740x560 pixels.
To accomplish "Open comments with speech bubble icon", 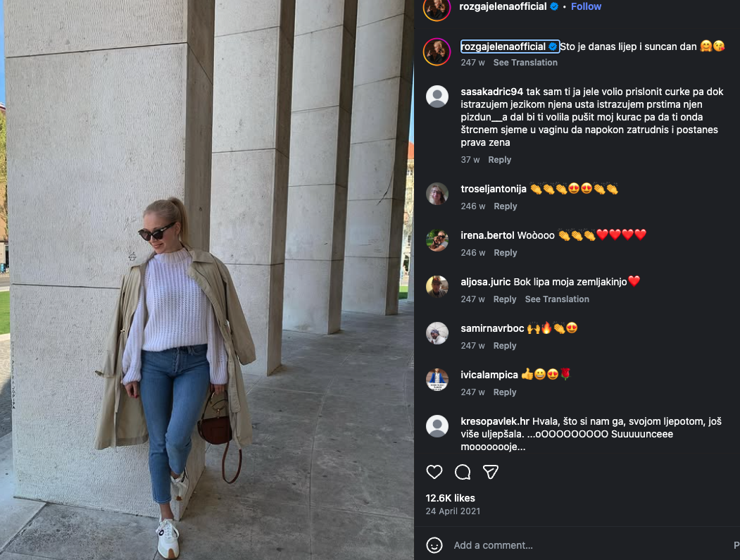I will (x=463, y=472).
